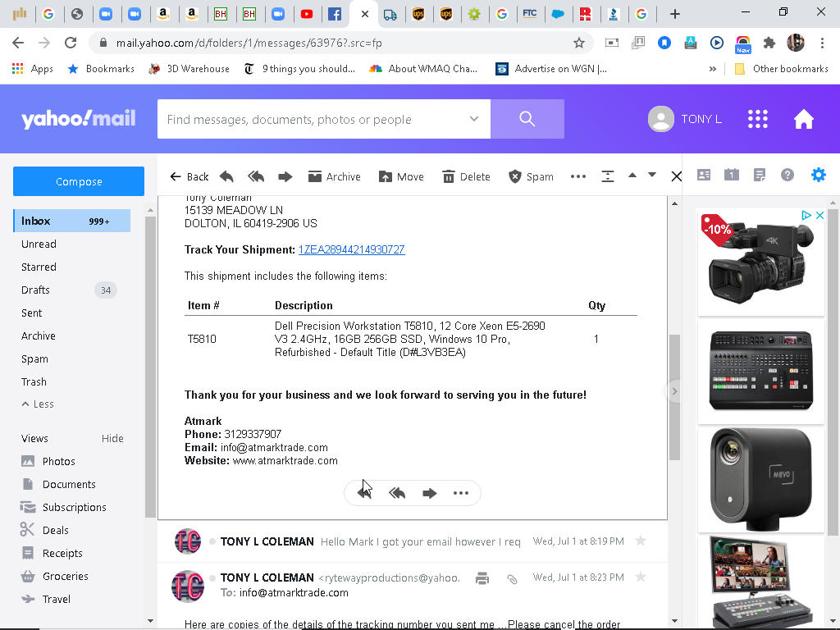Open the Documents view
Screen dimensions: 840x630
point(58,484)
